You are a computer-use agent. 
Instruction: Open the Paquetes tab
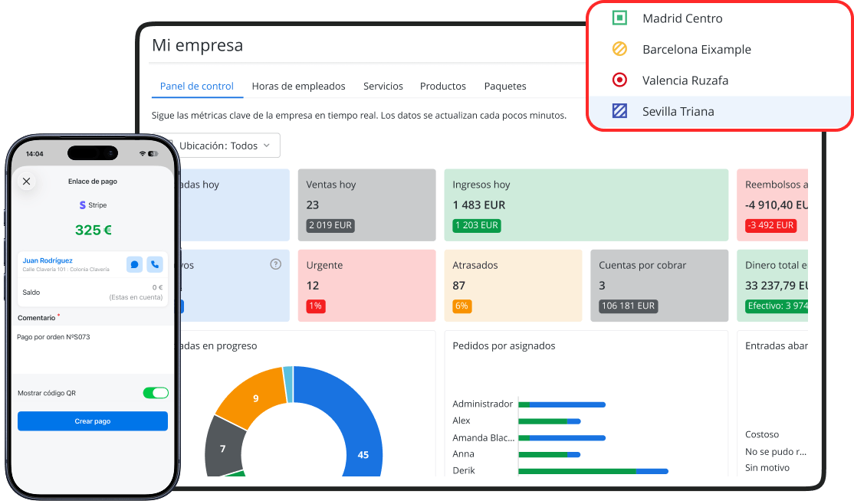(x=505, y=86)
